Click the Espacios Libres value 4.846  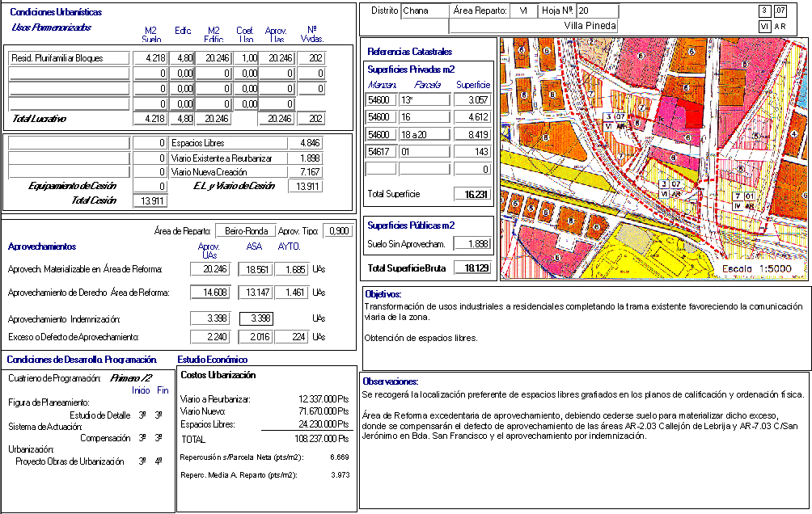(305, 143)
